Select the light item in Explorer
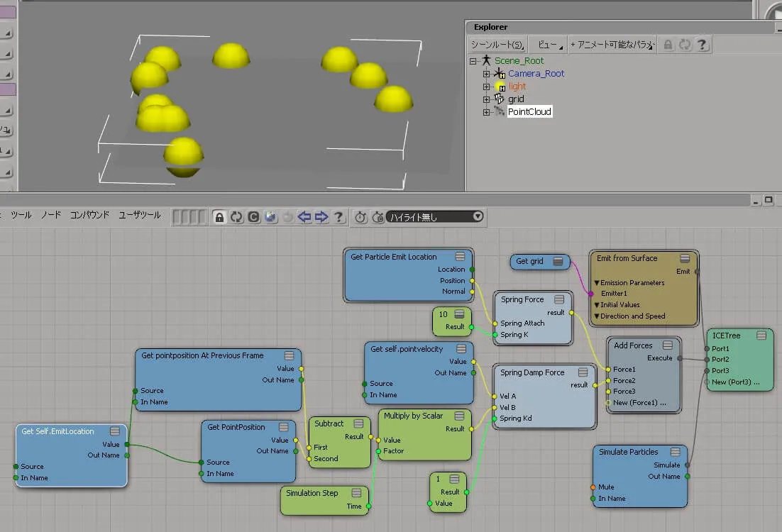The width and height of the screenshot is (782, 532). 517,87
